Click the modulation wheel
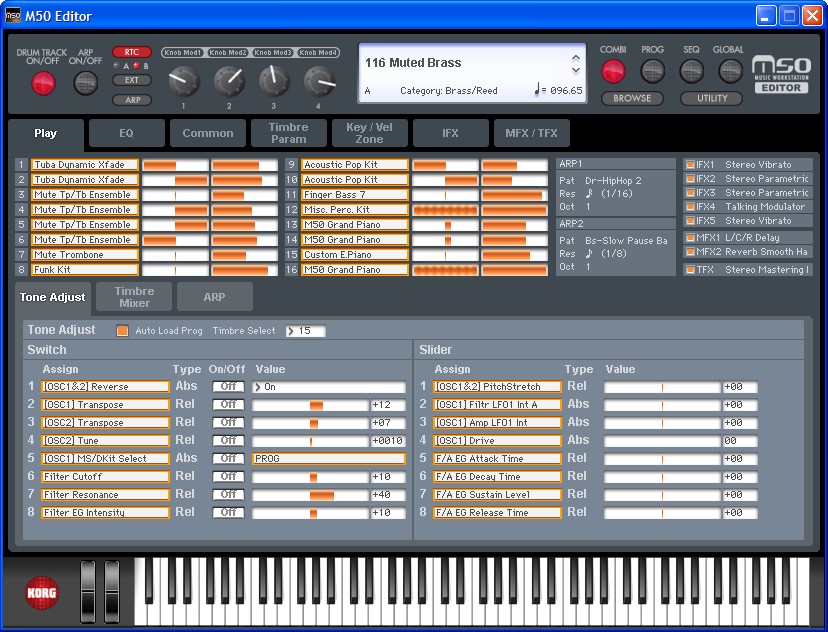The image size is (828, 632). click(112, 592)
